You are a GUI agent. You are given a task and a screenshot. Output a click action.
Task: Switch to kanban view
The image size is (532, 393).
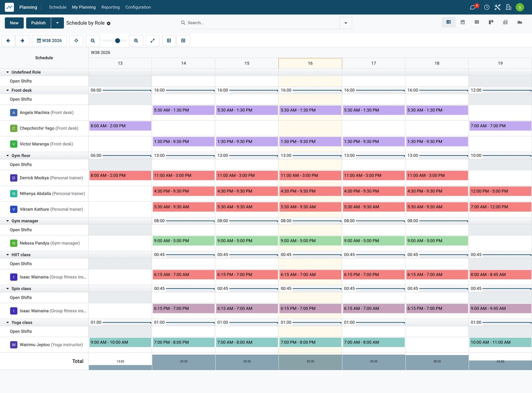(x=491, y=22)
